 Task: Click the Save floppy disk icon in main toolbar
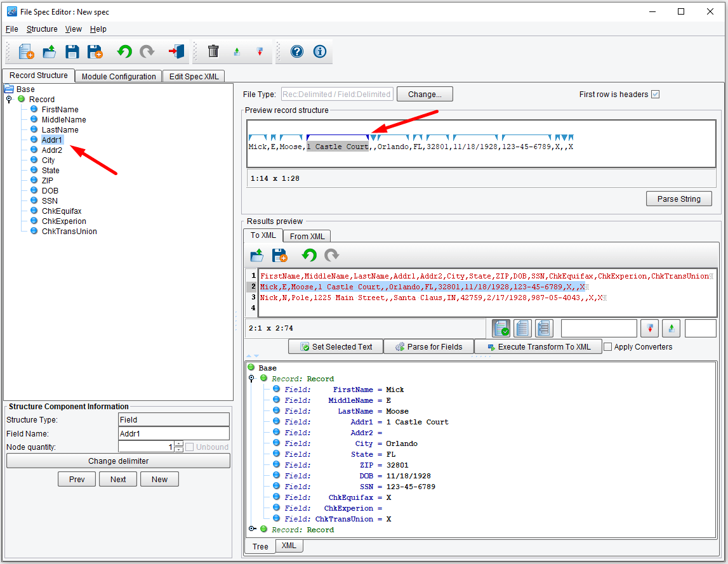[x=72, y=51]
